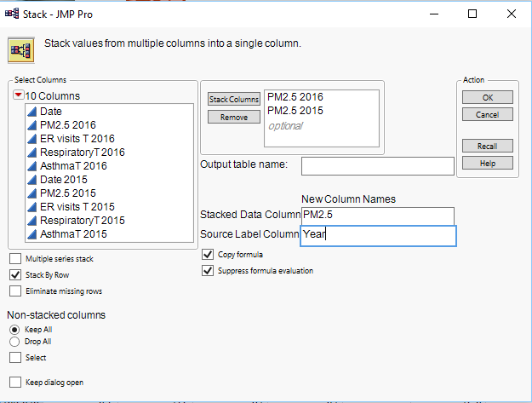The height and width of the screenshot is (403, 532).
Task: Click the column icon beside AsthmaT 2015
Action: tap(31, 234)
